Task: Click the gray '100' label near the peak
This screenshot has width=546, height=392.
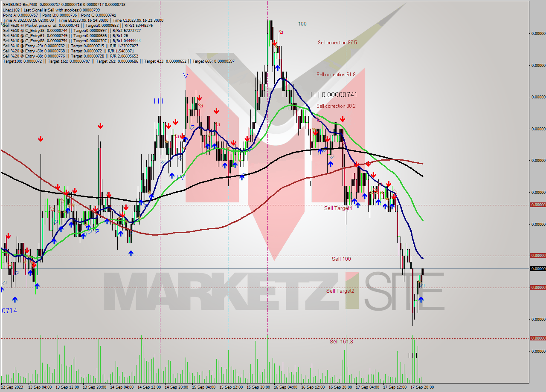Action: (x=302, y=24)
